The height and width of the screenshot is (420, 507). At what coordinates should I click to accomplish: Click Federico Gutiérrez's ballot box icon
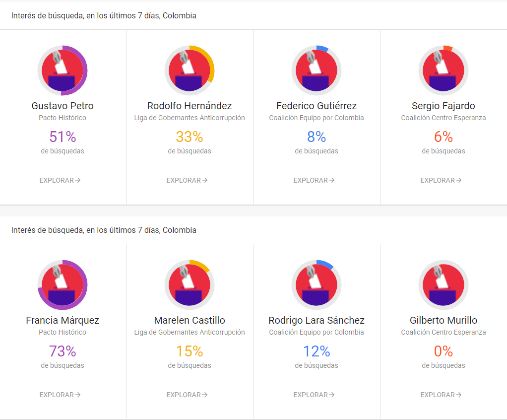click(x=317, y=70)
